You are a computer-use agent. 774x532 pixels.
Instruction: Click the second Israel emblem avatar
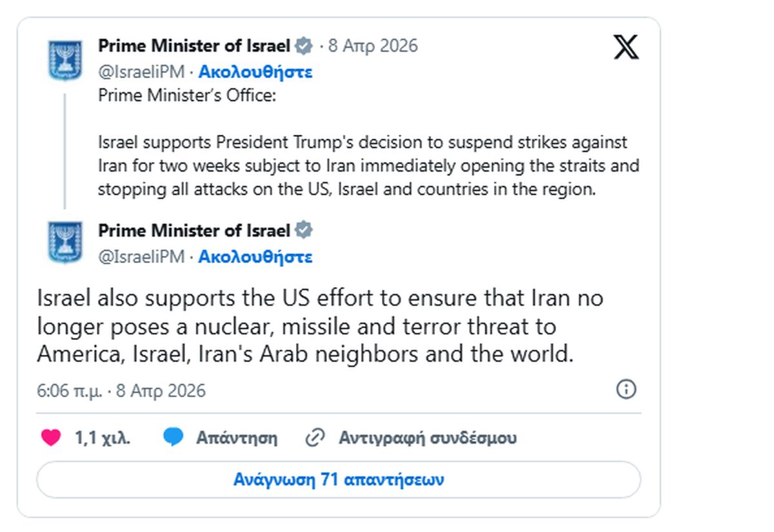click(x=65, y=242)
